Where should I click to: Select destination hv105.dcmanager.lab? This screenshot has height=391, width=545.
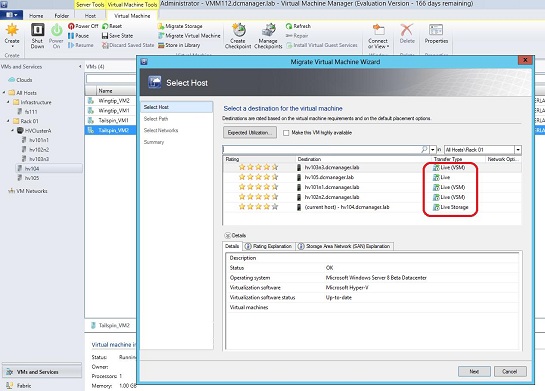coord(372,177)
